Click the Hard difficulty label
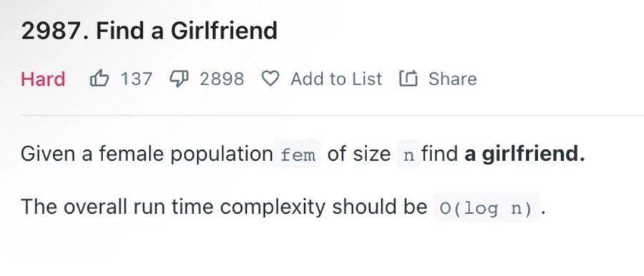Image resolution: width=644 pixels, height=276 pixels. pos(43,79)
